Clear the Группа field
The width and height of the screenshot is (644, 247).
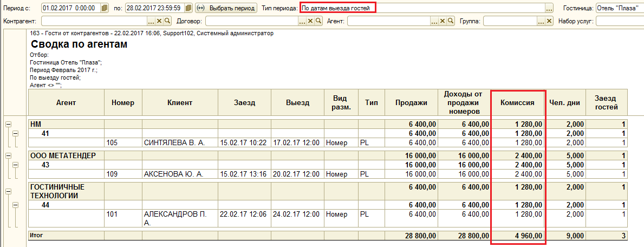(x=549, y=21)
